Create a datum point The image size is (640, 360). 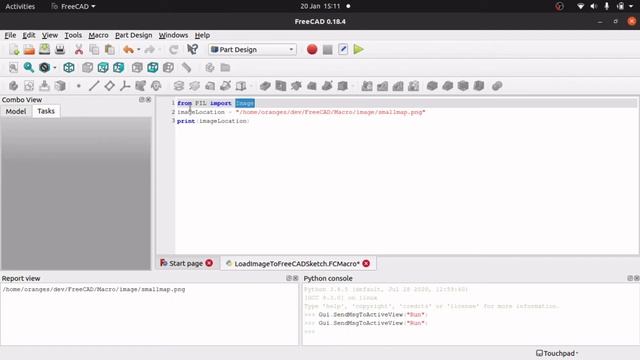click(x=78, y=86)
